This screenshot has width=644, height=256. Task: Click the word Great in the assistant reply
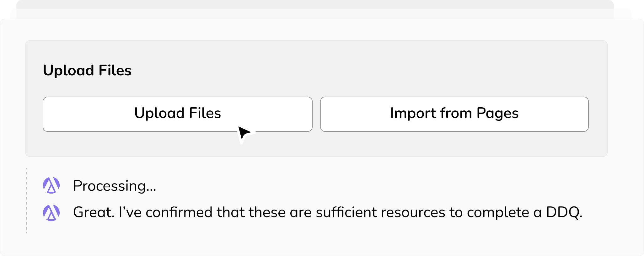(94, 212)
